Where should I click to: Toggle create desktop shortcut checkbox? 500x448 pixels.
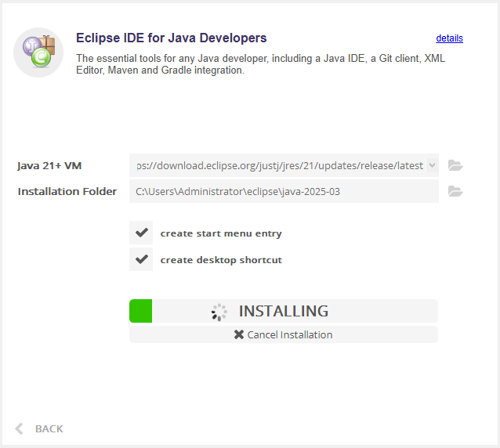click(141, 259)
